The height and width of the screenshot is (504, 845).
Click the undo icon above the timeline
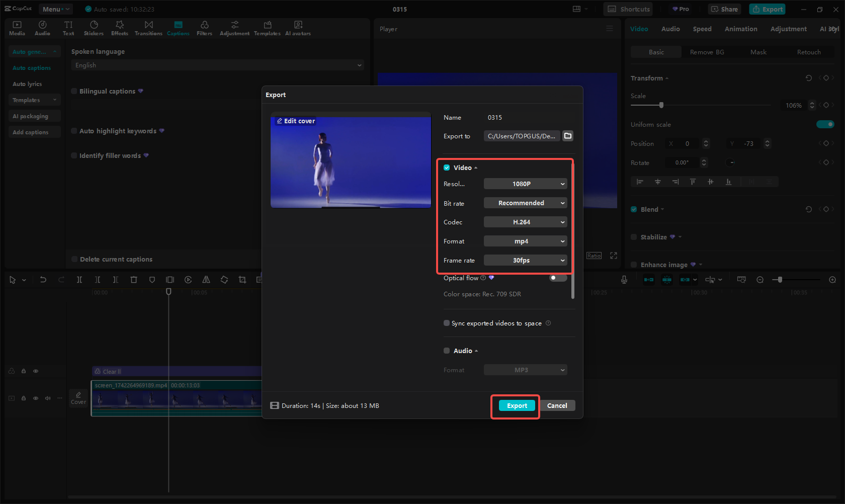pyautogui.click(x=43, y=280)
